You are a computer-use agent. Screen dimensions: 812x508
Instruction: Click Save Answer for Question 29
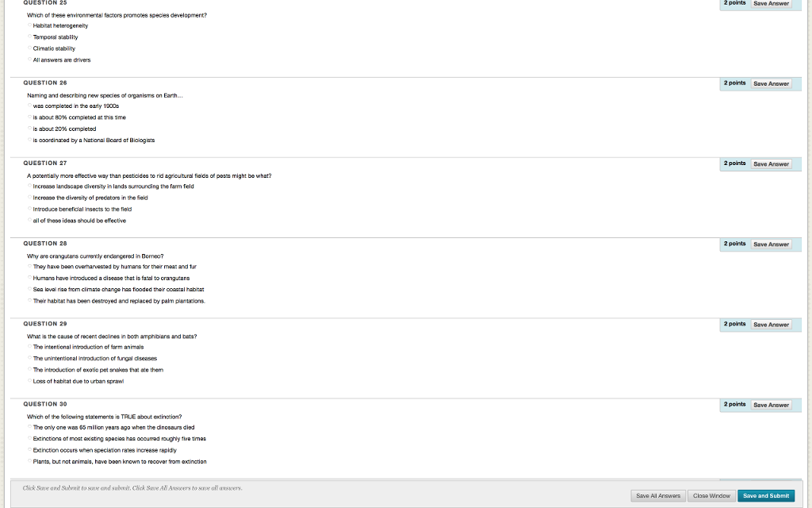click(x=771, y=325)
